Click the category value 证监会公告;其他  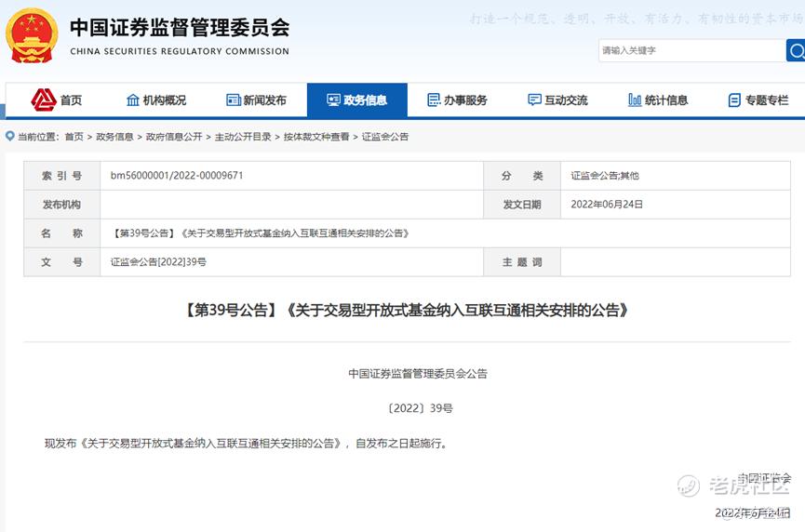605,176
